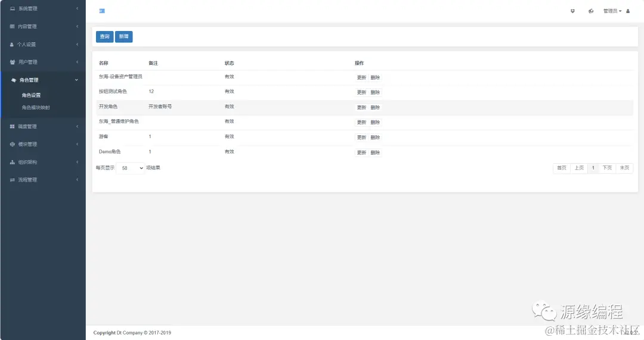Select the 角色设置 submenu item

[x=31, y=95]
